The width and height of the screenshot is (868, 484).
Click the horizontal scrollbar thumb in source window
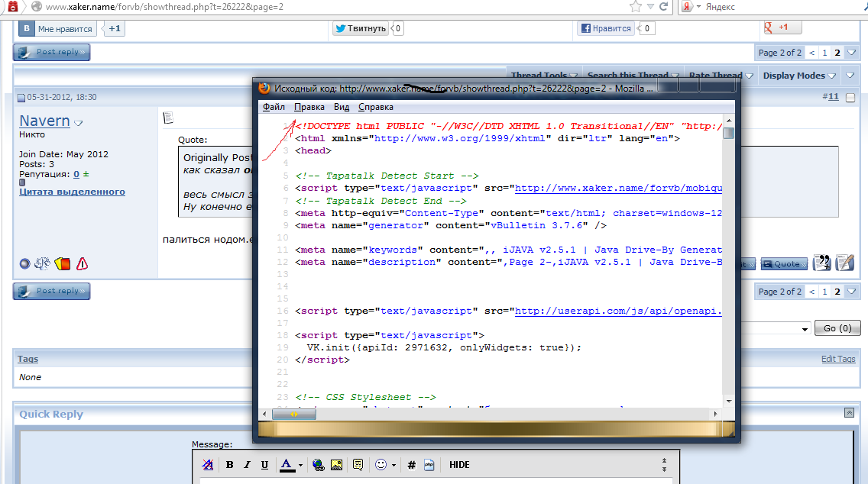(294, 414)
